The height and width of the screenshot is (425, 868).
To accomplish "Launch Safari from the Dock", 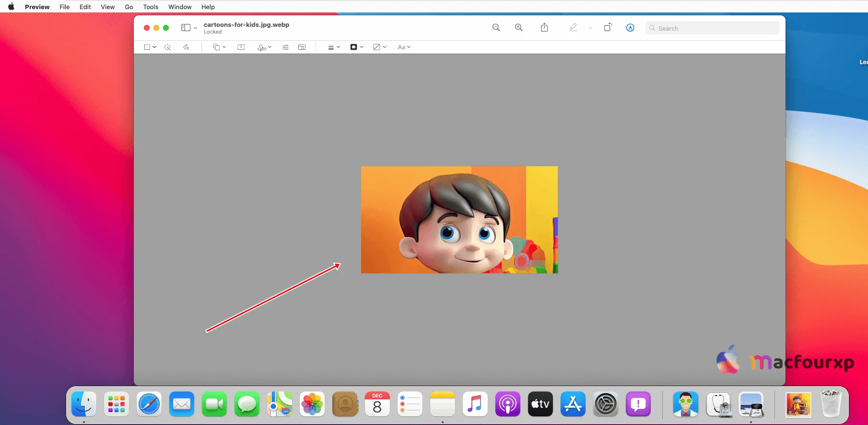I will 149,404.
